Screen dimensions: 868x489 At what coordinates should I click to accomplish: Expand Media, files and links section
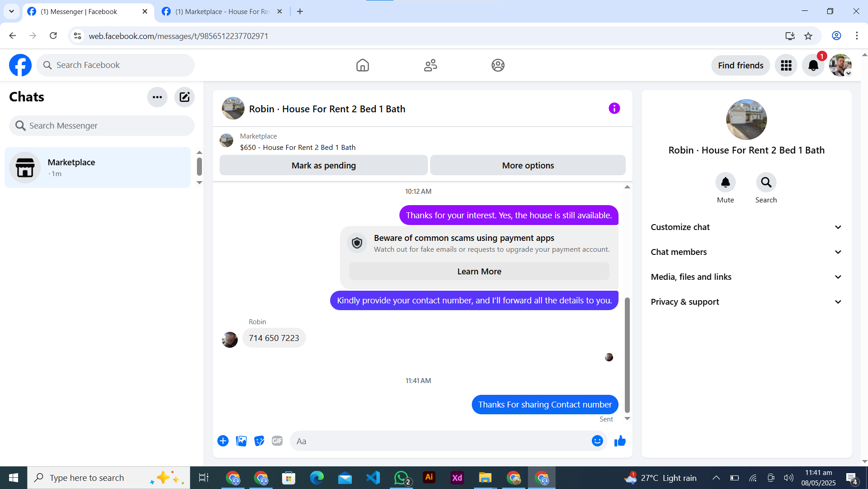[746, 277]
